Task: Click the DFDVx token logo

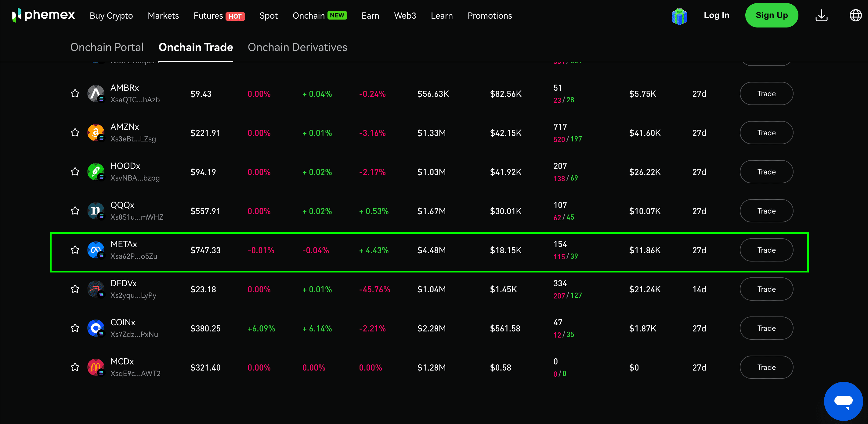Action: tap(96, 289)
